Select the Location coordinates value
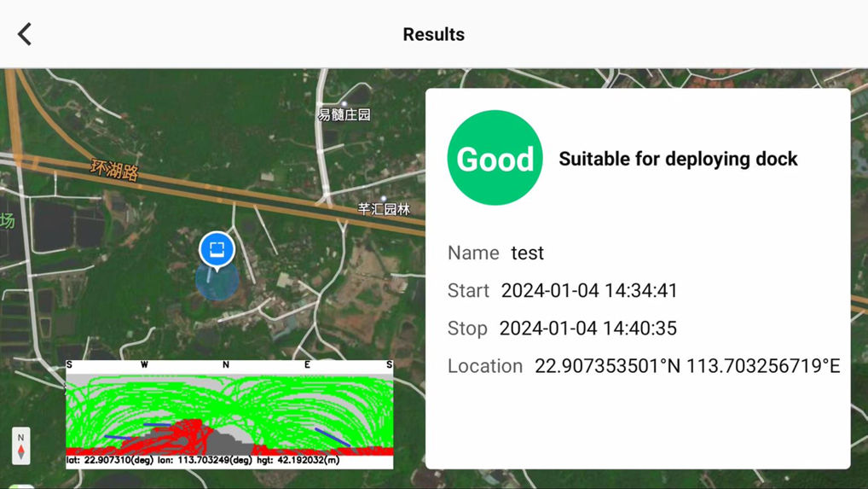Screen dimensions: 868x489 click(x=687, y=366)
